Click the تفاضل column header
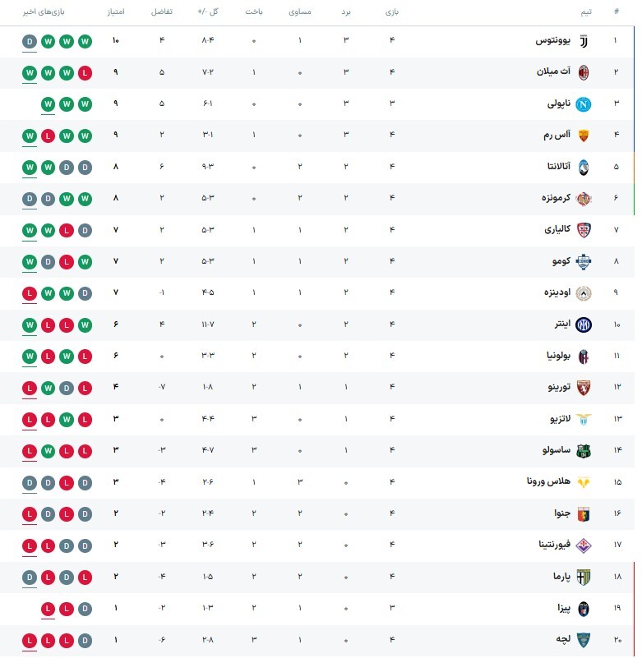 (x=162, y=12)
